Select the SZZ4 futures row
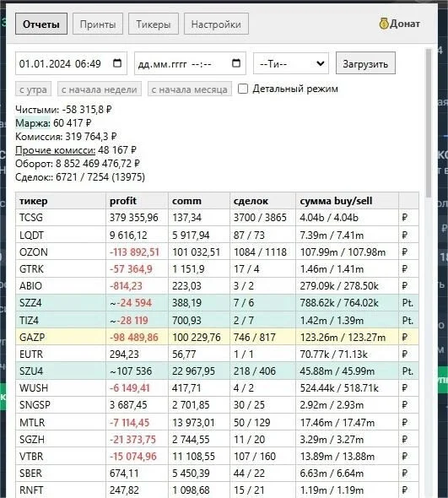 pos(217,303)
